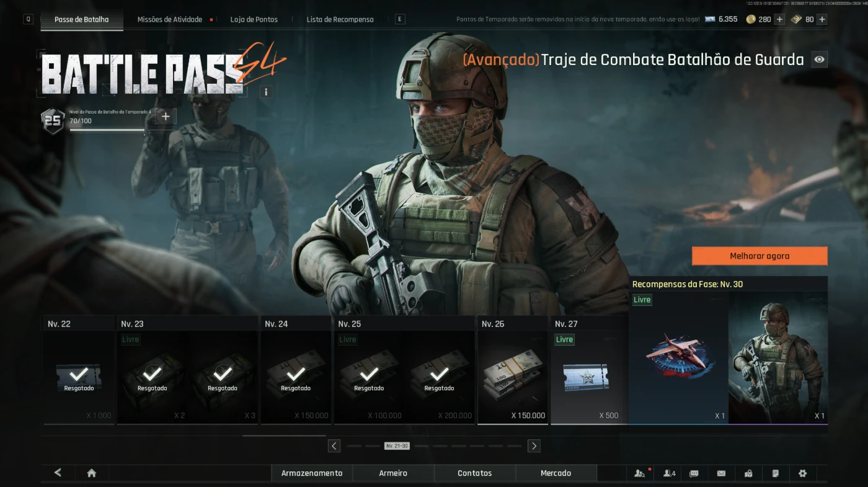The width and height of the screenshot is (868, 487).
Task: Add gold coins with plus button
Action: tap(779, 19)
